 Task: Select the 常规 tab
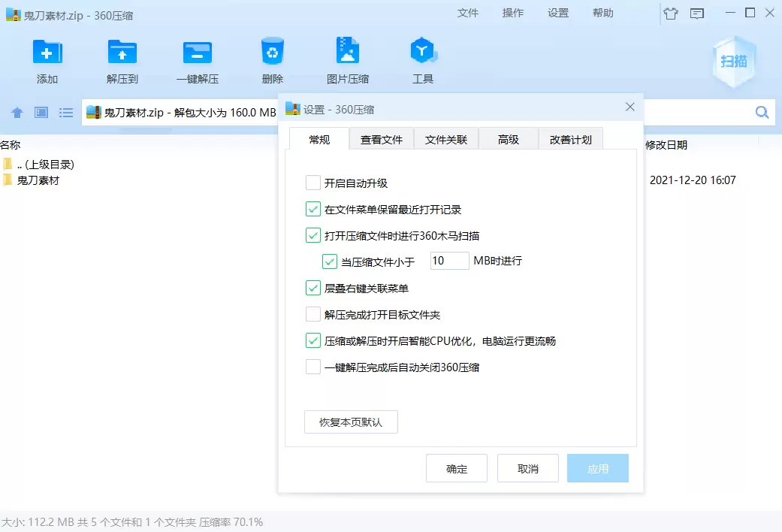pos(319,139)
